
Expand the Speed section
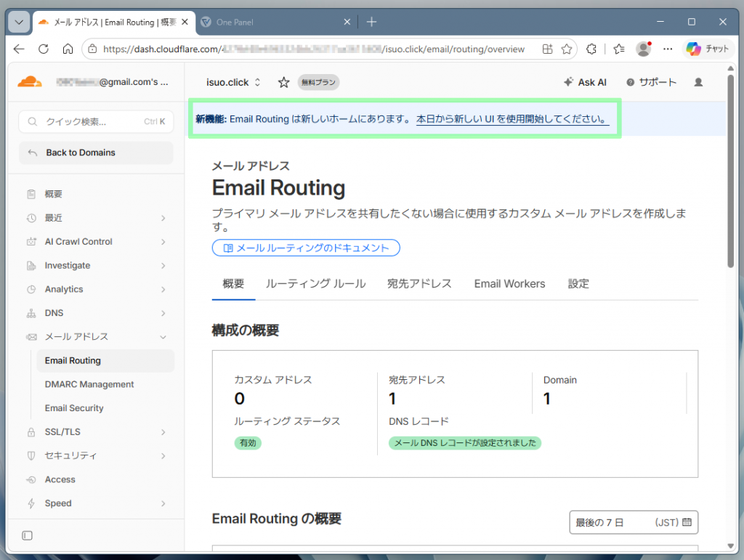[x=97, y=503]
